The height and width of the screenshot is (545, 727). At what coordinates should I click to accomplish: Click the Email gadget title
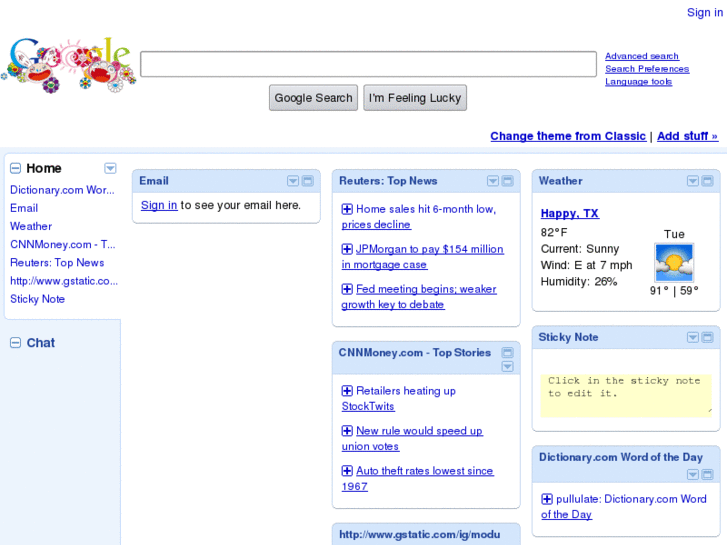[154, 181]
